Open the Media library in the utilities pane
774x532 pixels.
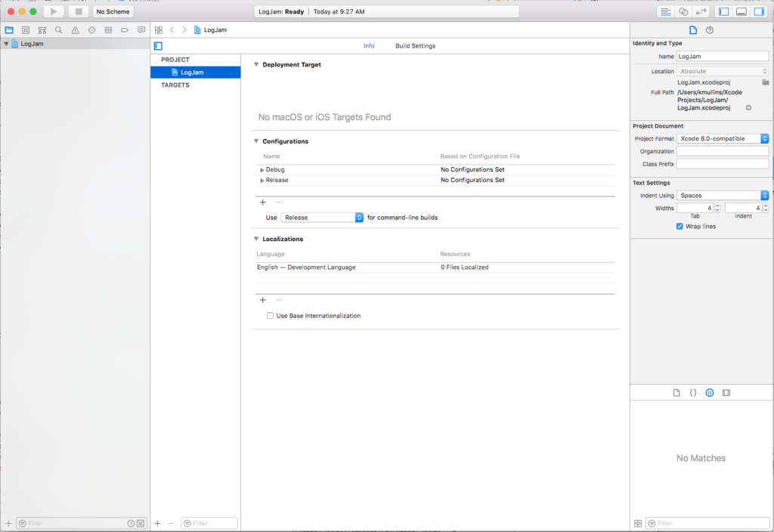[x=726, y=392]
